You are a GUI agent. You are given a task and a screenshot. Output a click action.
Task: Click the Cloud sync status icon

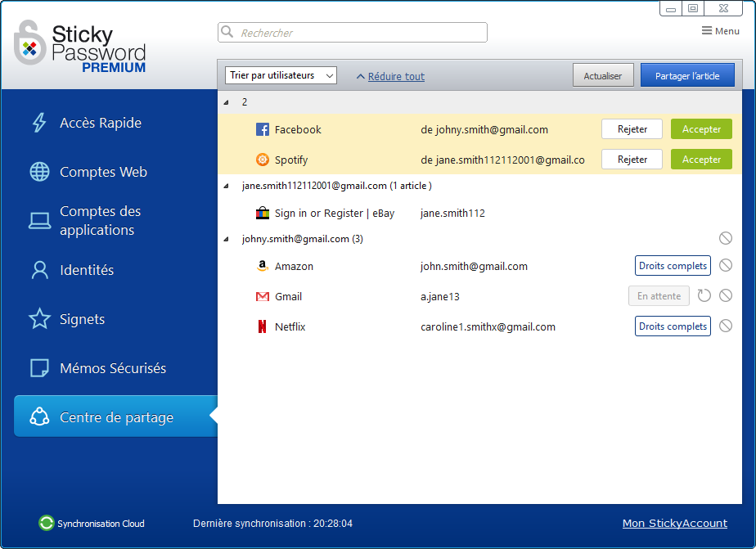(x=47, y=523)
